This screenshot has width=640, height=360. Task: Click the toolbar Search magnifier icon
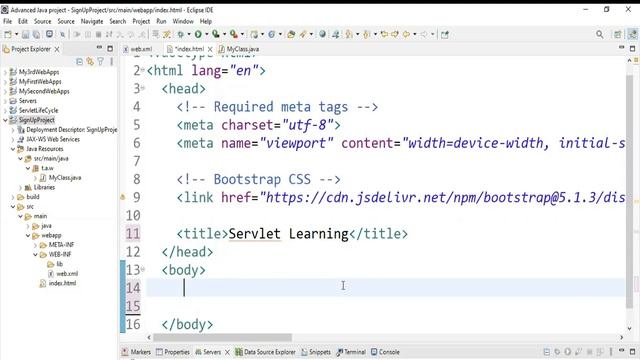click(x=599, y=35)
